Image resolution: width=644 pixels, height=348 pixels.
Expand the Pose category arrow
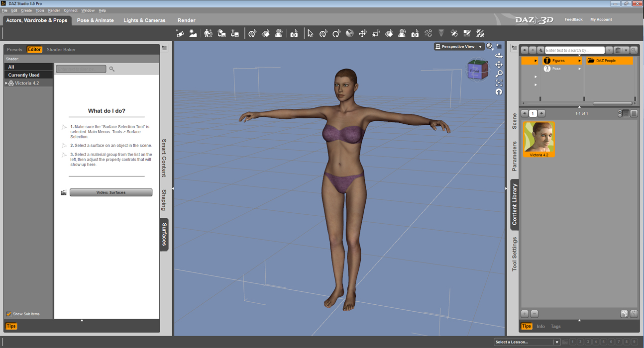coord(579,69)
